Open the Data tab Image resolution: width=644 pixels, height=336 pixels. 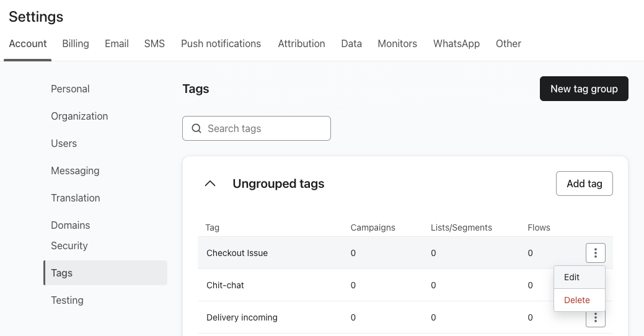pyautogui.click(x=351, y=43)
